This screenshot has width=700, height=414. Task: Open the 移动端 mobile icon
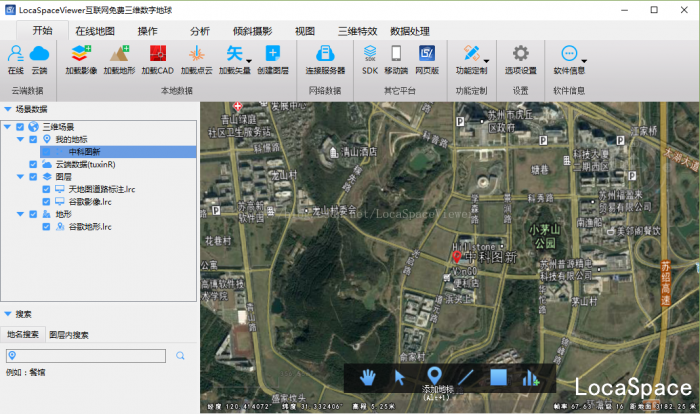click(396, 53)
